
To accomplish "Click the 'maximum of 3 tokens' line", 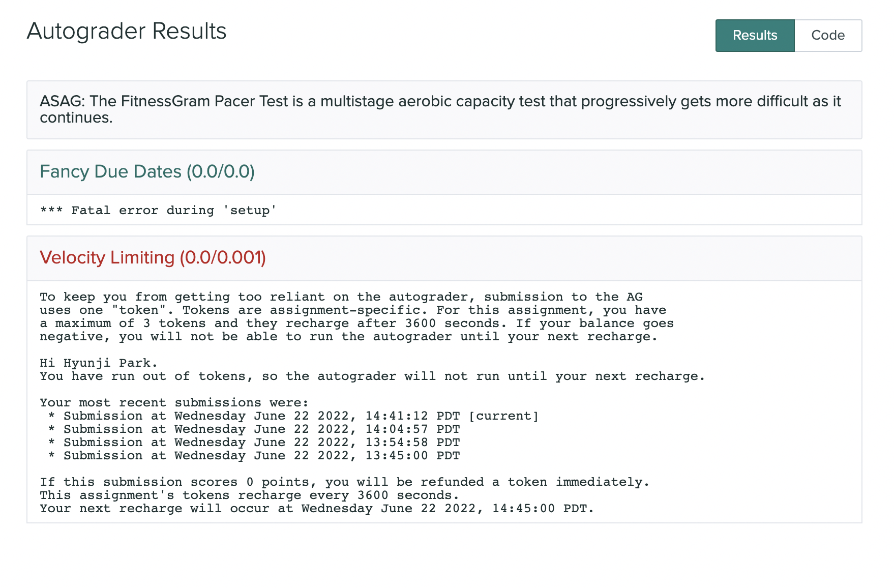I will click(356, 324).
